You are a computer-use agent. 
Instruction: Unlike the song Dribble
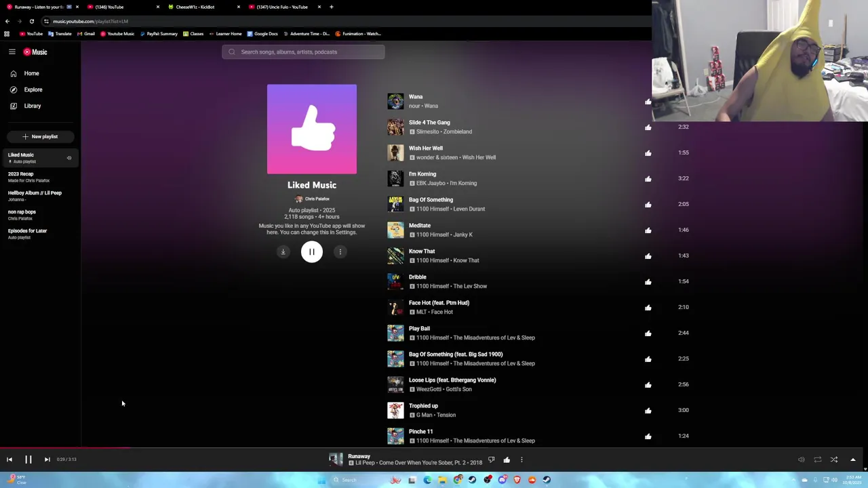tap(648, 282)
